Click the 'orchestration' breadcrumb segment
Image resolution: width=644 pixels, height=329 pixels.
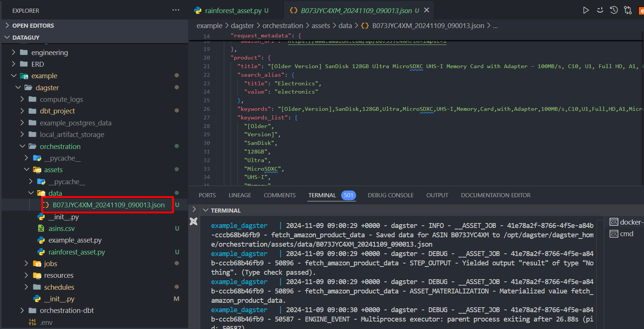click(x=283, y=26)
